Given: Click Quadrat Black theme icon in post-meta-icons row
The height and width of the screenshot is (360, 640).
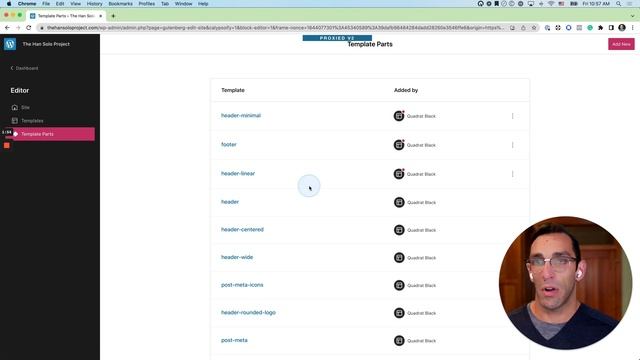Looking at the screenshot, I should pos(399,285).
